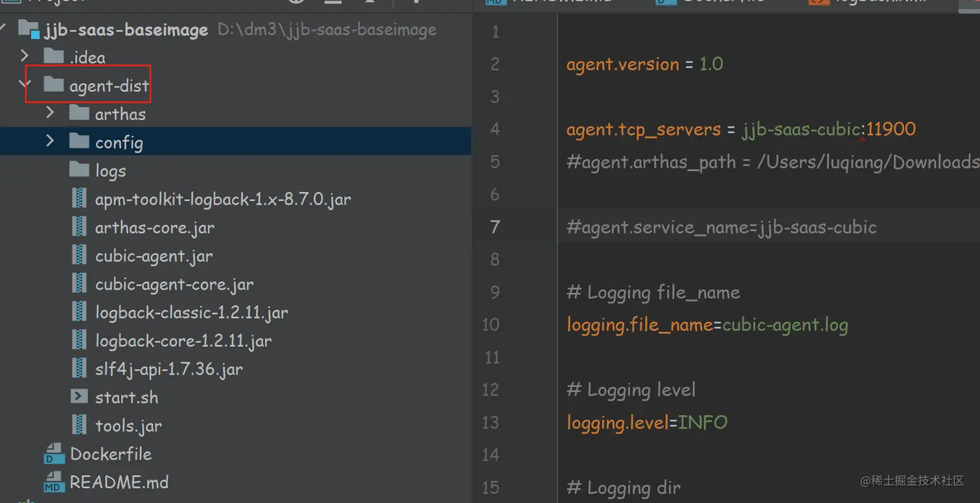Click the slf4j-api-1.7.36.jar archive icon

79,369
